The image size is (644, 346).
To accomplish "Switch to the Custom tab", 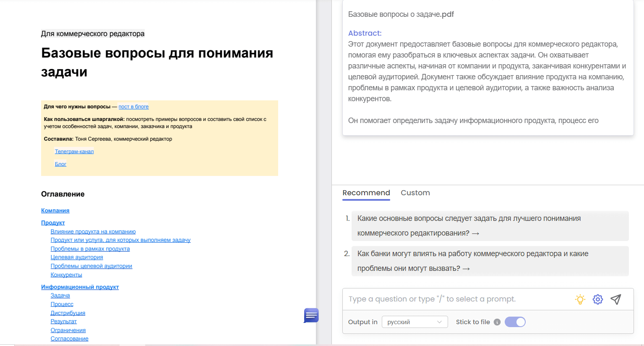I will pos(415,193).
